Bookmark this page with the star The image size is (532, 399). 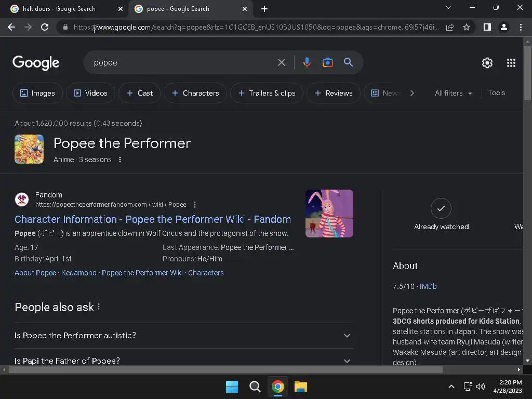pos(467,27)
